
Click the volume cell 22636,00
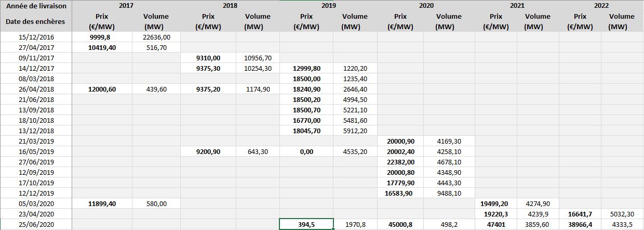tap(156, 37)
